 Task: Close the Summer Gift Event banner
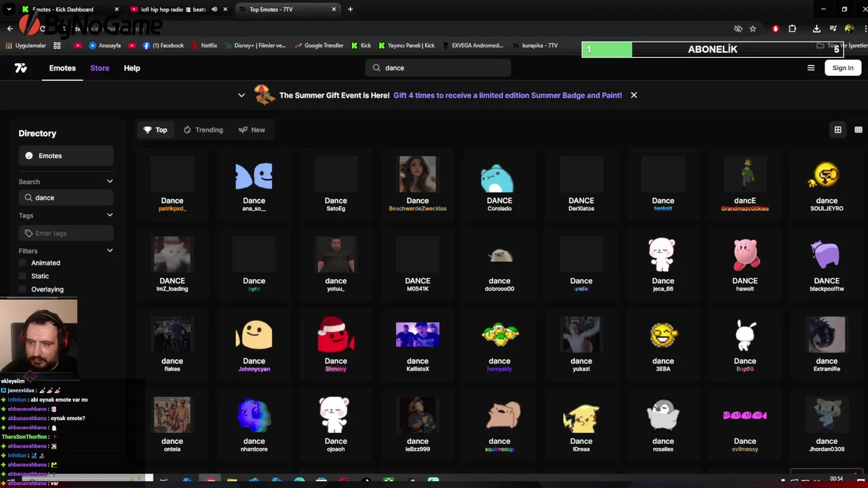(x=634, y=95)
